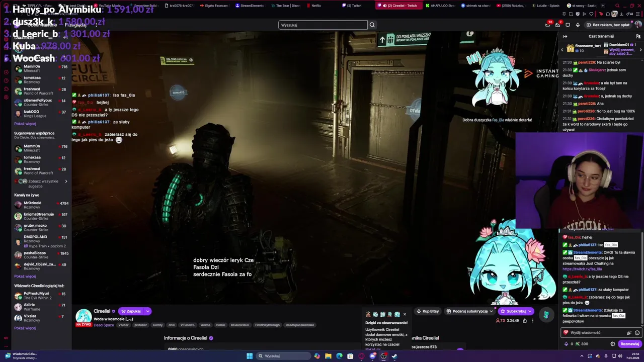Open Twitch notifications inbox with badge 16
Screen dimensions: 644x362
[x=548, y=25]
